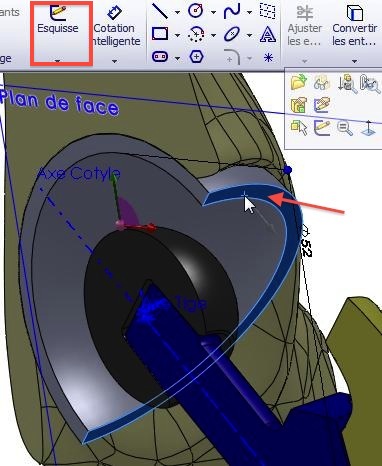Screen dimensions: 382x466
Task: Click Convertir les entités button
Action: (x=355, y=25)
